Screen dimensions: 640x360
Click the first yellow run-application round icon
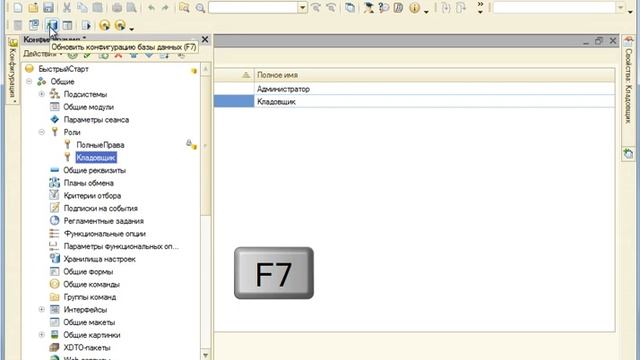[104, 25]
